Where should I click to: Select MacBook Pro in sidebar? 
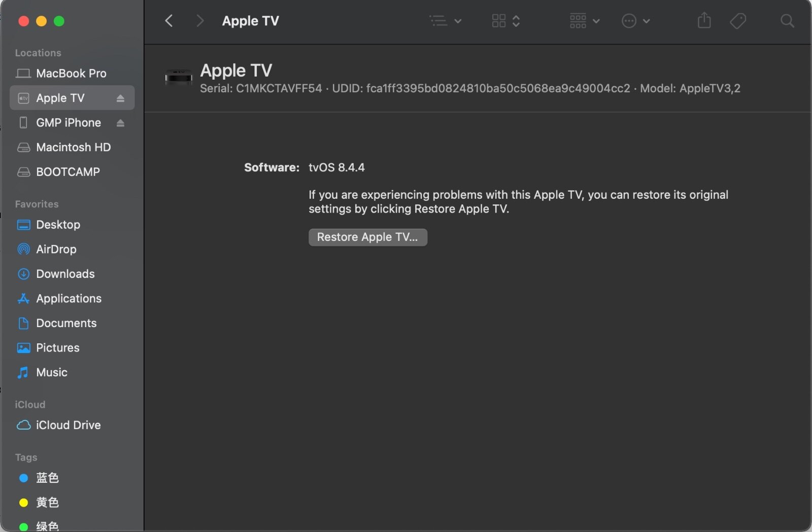click(72, 74)
